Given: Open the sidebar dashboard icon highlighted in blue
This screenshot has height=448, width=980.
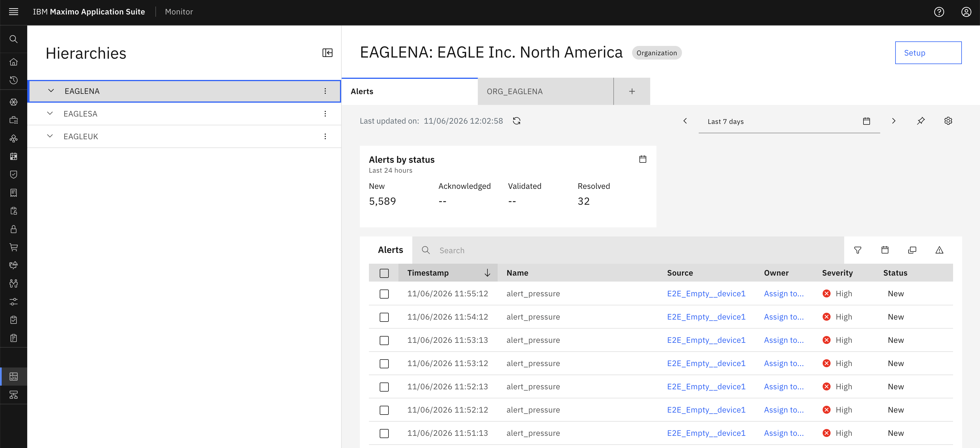Looking at the screenshot, I should coord(14,377).
